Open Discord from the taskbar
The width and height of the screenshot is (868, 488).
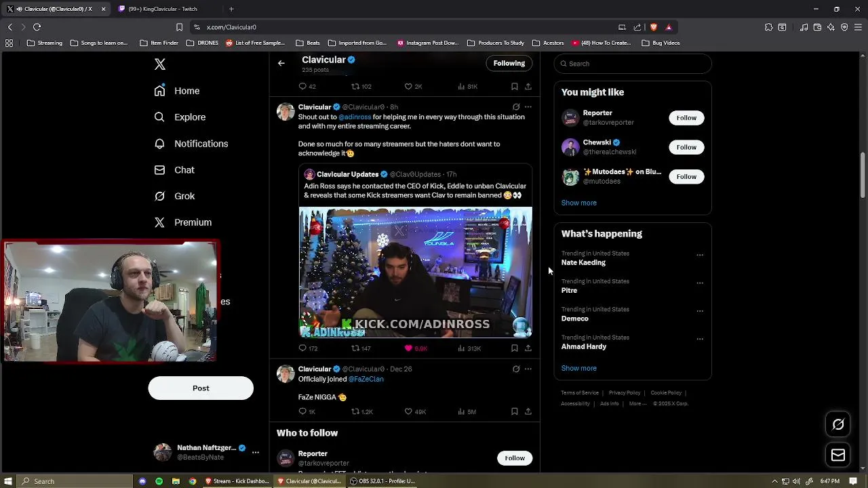(x=142, y=481)
